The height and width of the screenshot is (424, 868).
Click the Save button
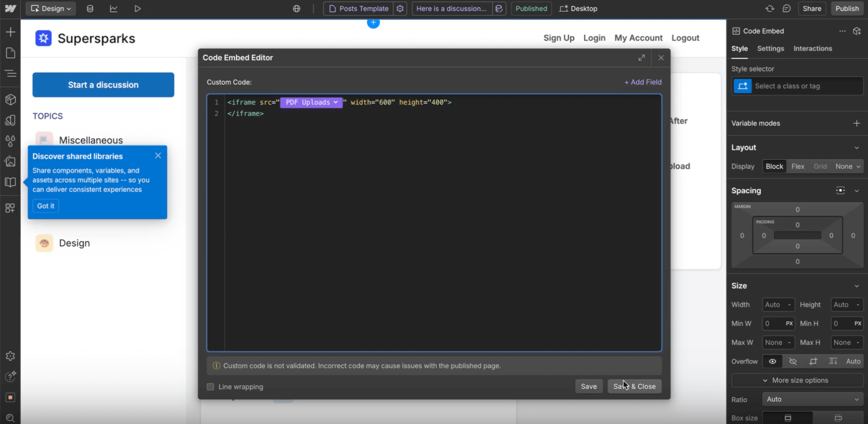[589, 386]
